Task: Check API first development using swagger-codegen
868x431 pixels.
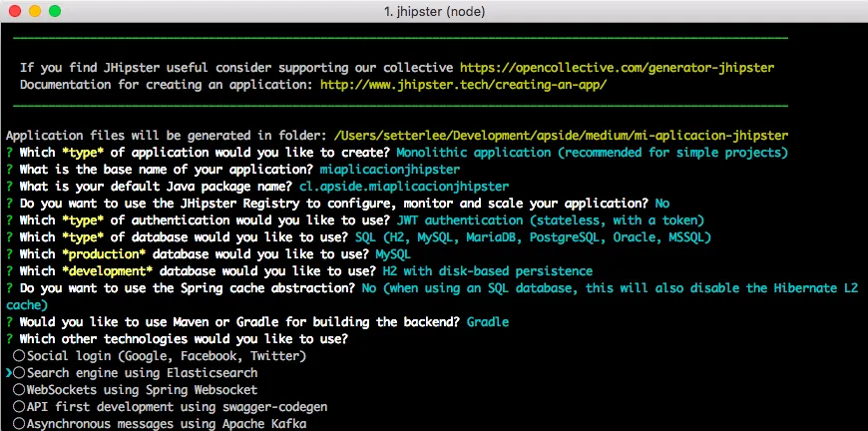Action: [x=170, y=407]
